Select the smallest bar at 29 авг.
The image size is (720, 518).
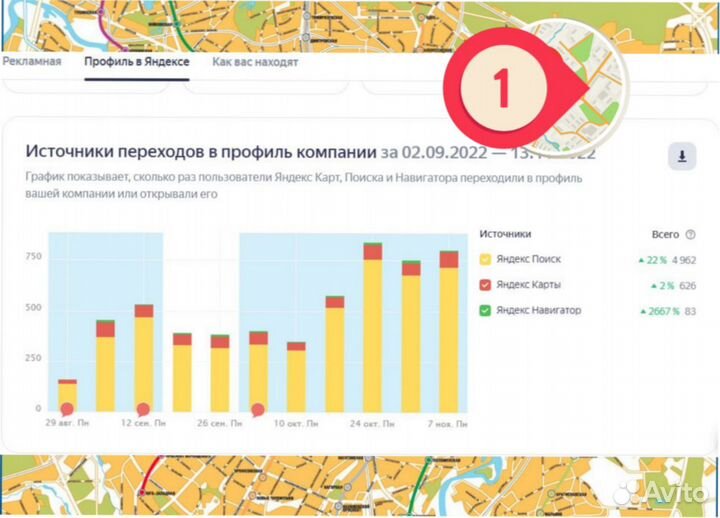[68, 395]
